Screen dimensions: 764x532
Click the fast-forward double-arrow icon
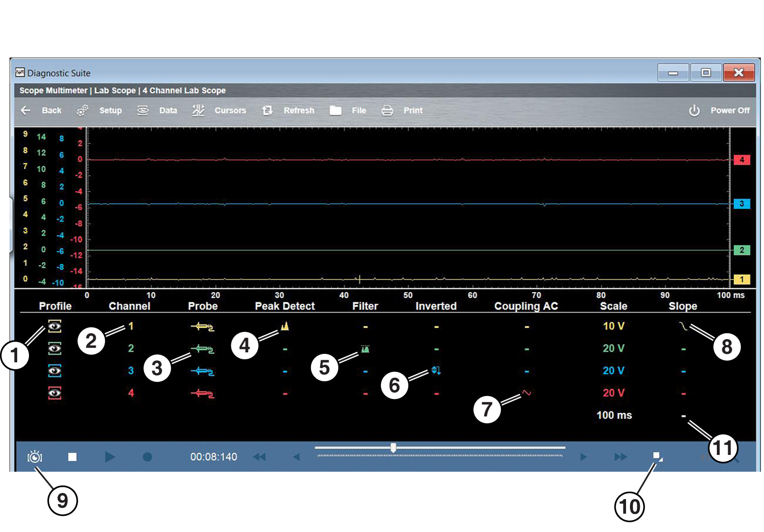coord(621,457)
